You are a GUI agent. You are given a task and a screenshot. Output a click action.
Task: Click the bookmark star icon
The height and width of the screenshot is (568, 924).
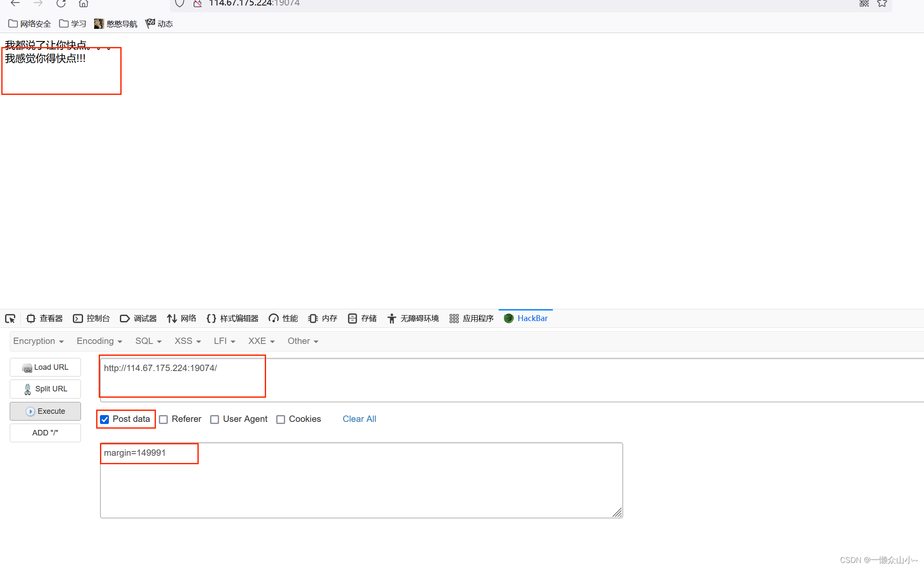882,3
